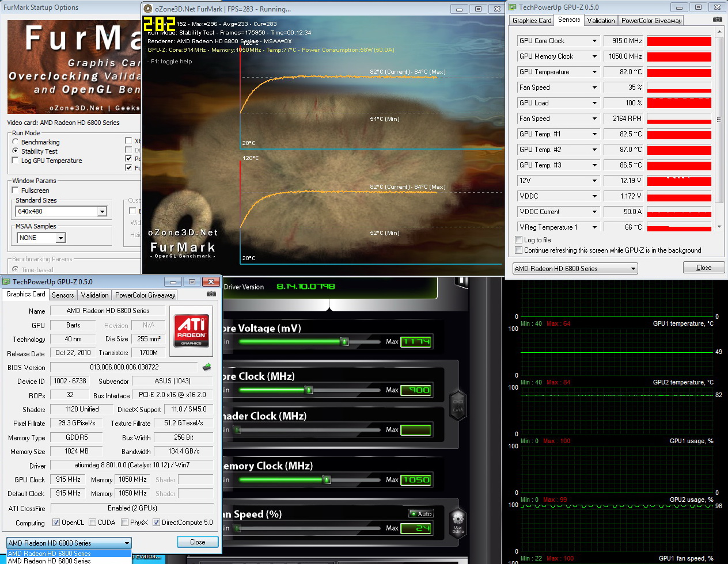This screenshot has height=564, width=728.
Task: Click BIOS version value 013.006.000.006.038722
Action: click(x=124, y=367)
